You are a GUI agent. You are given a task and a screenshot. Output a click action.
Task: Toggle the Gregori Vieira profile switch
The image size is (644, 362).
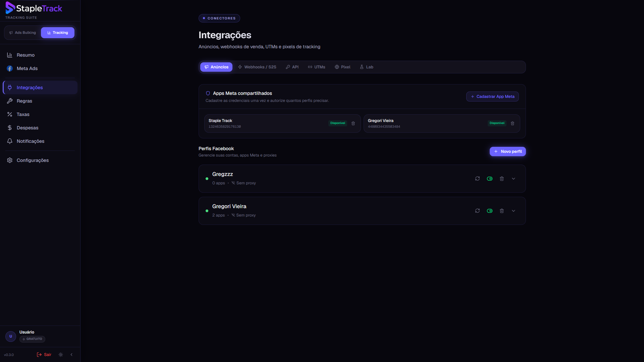[x=489, y=211]
